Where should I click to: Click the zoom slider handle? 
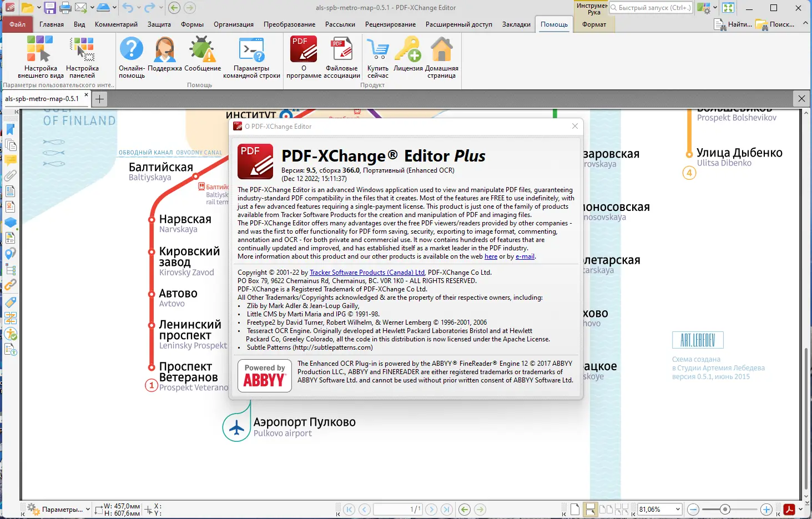[725, 509]
